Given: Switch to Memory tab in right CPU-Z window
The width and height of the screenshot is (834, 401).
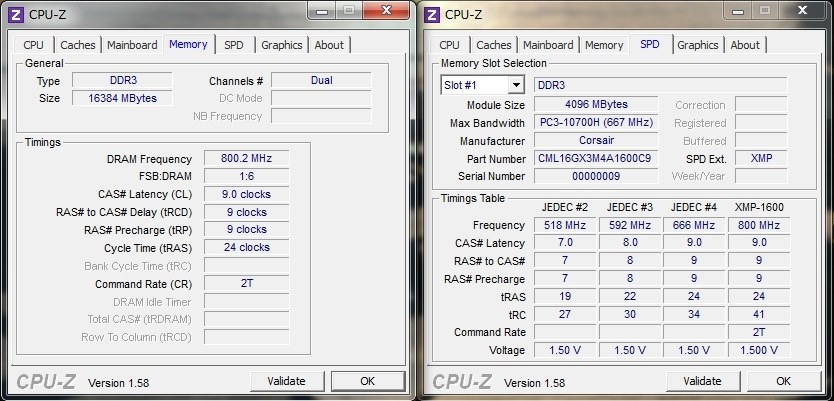Looking at the screenshot, I should point(604,45).
